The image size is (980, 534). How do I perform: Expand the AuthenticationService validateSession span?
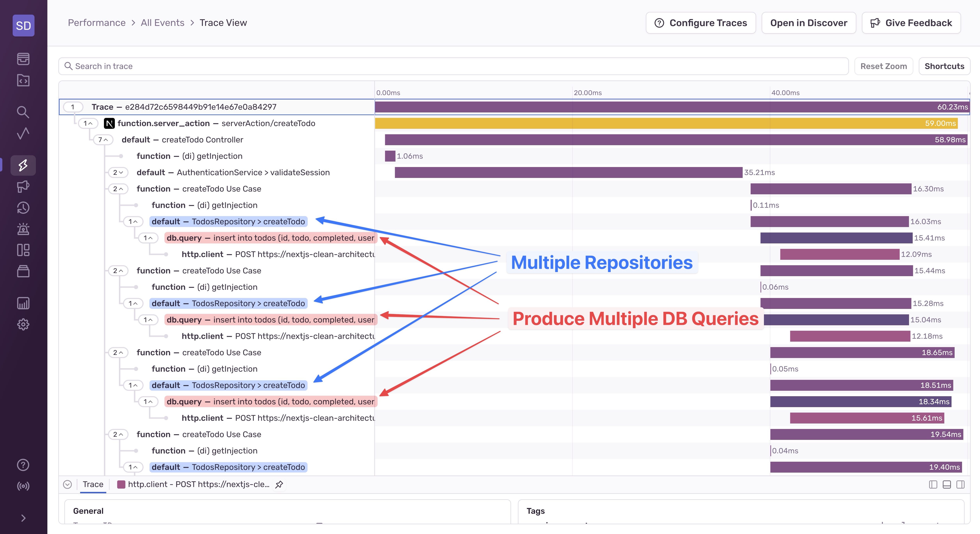pos(118,172)
